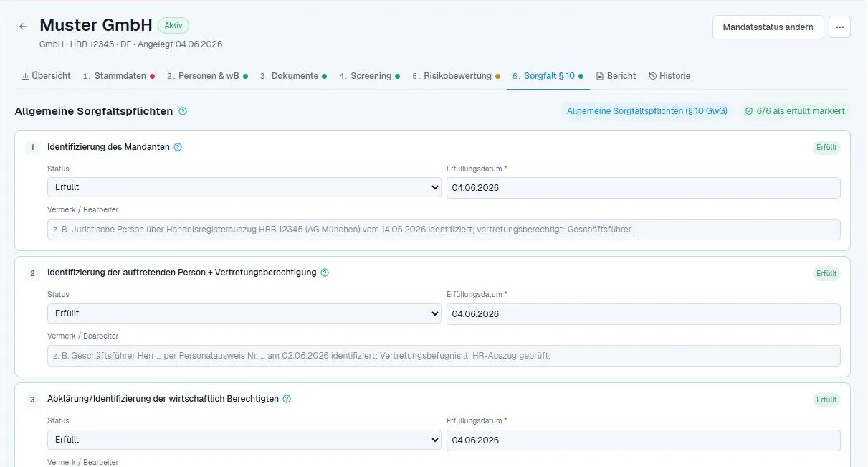Open help icon beside Abklärung/Identifizierung der wirtschaftlich Berechtigten
The width and height of the screenshot is (868, 467).
287,399
